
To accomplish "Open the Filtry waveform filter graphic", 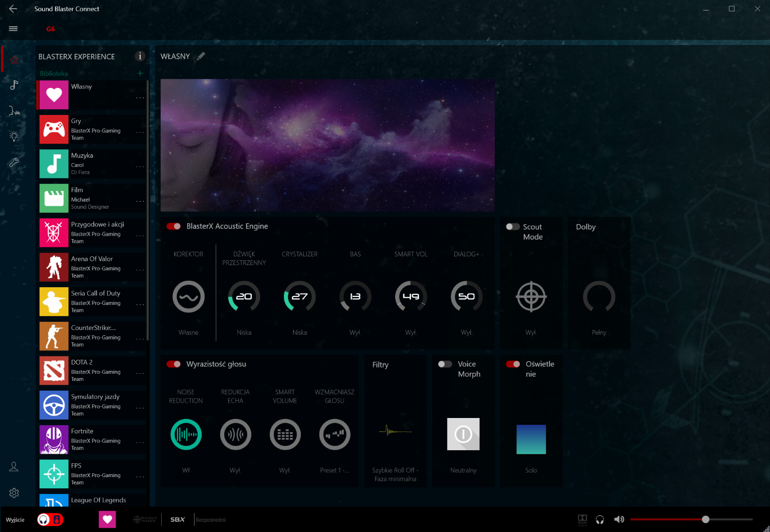I will click(395, 431).
